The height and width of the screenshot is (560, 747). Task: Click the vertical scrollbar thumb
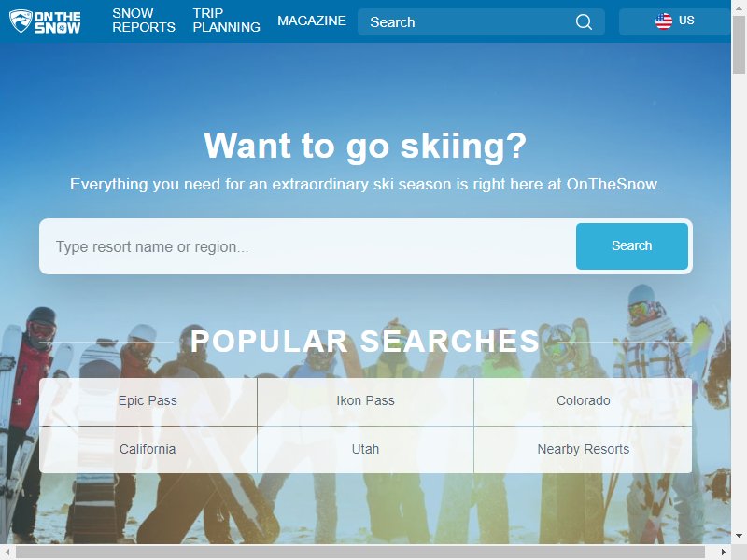[x=739, y=45]
